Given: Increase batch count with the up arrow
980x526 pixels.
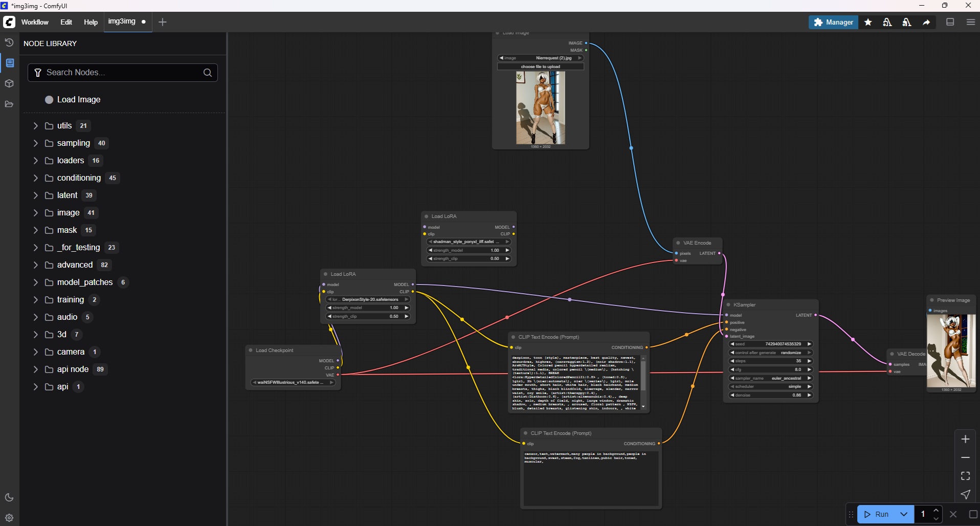Looking at the screenshot, I should tap(936, 510).
